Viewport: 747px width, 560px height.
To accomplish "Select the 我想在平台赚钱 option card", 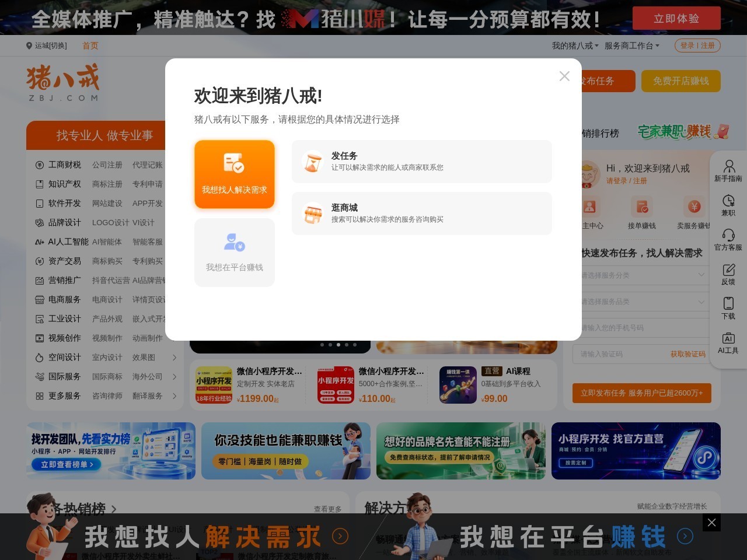I will coord(235,253).
